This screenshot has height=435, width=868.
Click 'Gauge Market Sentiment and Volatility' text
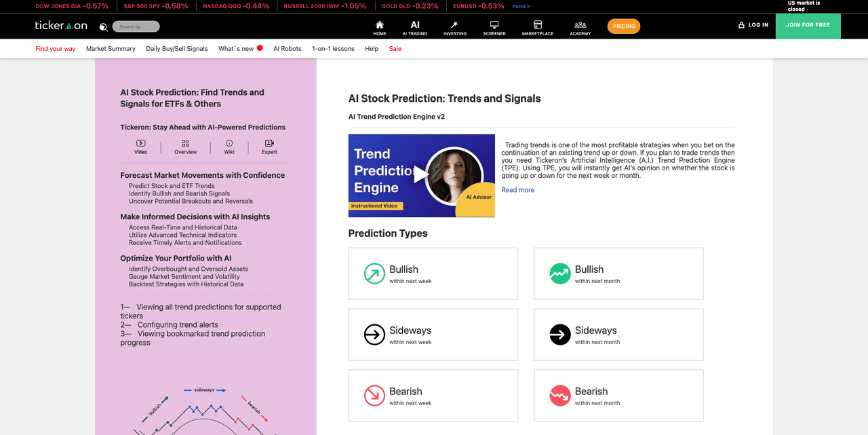[184, 276]
